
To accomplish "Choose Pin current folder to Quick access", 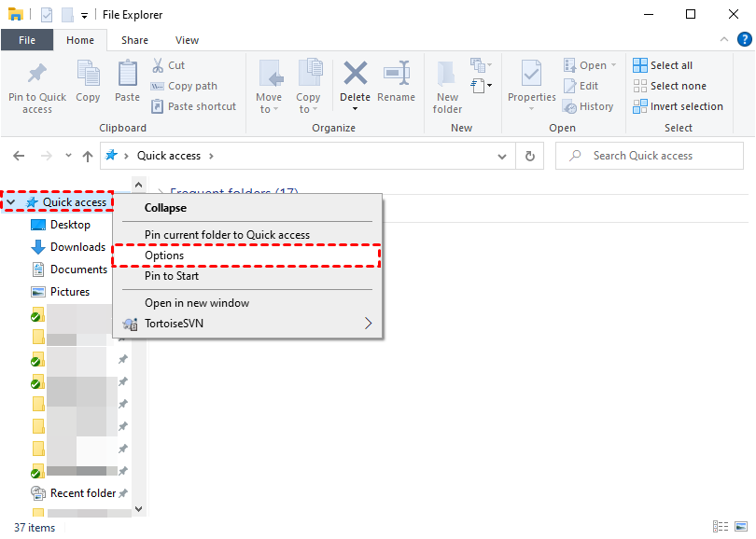I will 247,235.
